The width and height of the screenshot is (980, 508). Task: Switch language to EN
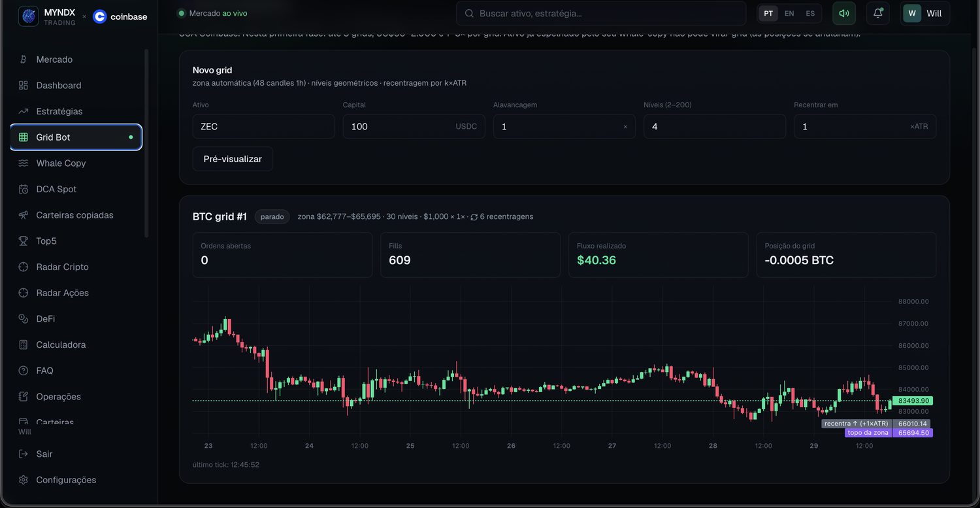coord(789,13)
